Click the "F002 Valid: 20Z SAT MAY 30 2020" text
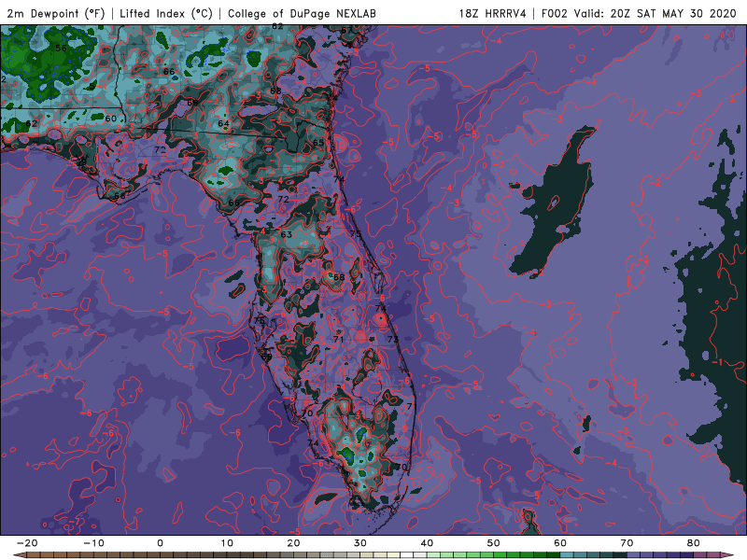747x560 pixels. click(639, 13)
